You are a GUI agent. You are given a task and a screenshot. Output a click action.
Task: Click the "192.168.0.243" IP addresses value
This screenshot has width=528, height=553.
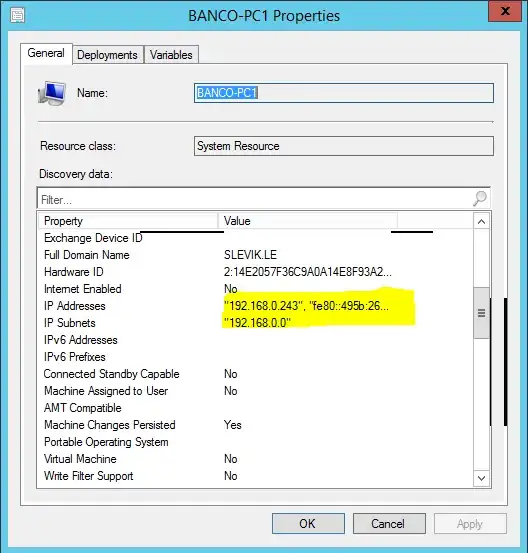pyautogui.click(x=306, y=306)
